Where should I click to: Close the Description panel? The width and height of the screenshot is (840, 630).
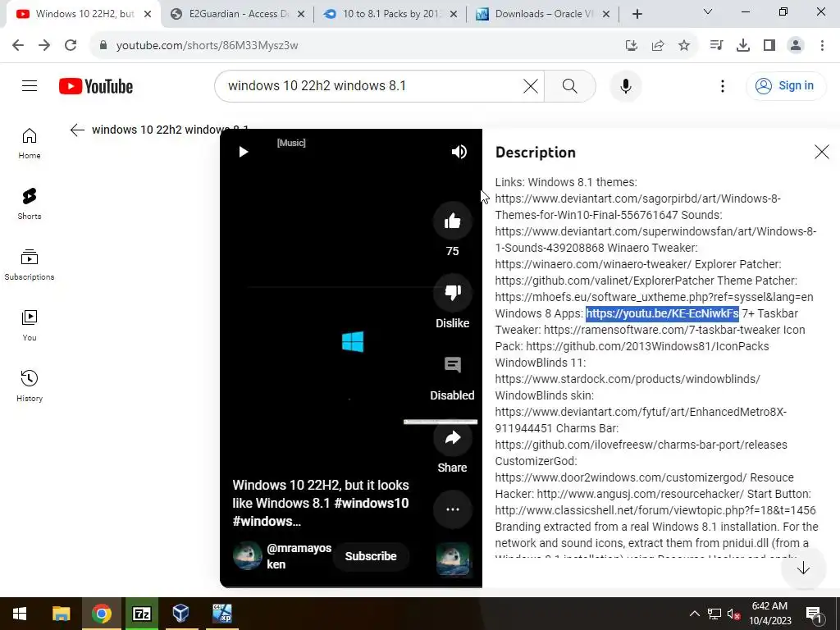(x=821, y=152)
